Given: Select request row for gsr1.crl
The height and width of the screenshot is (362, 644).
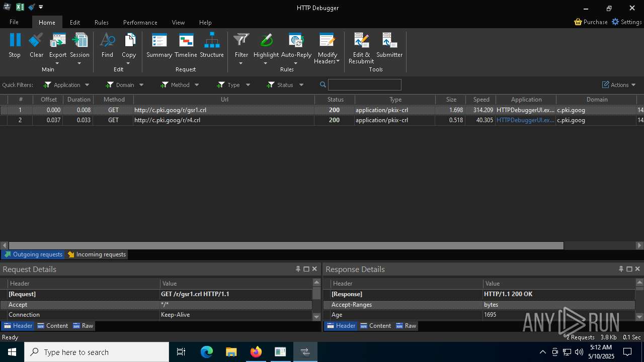Looking at the screenshot, I should click(322, 110).
